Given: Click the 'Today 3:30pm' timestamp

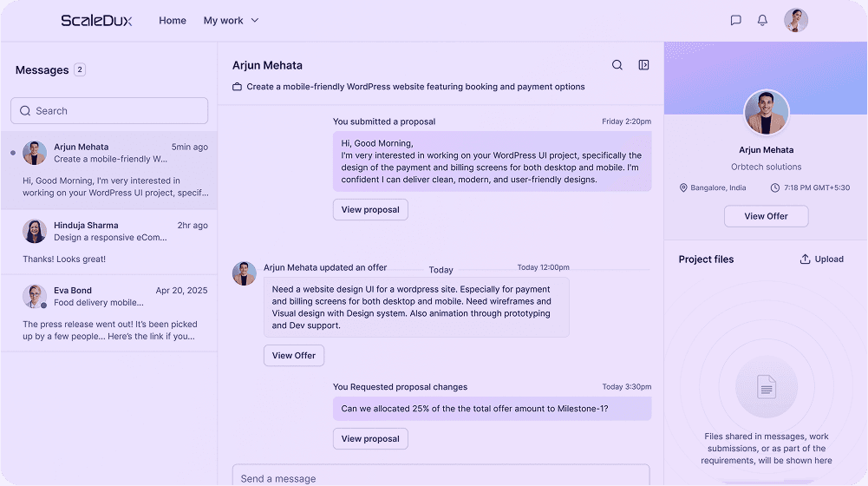Looking at the screenshot, I should click(x=627, y=387).
